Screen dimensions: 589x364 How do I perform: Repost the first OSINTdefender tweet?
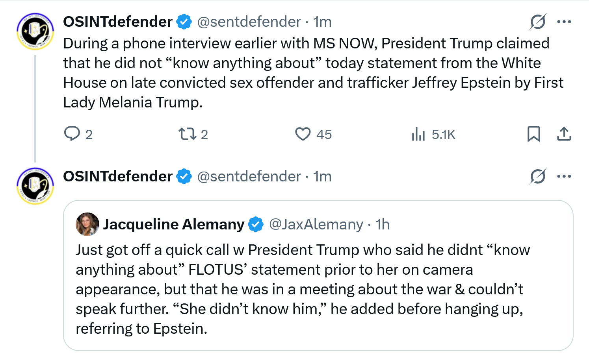click(x=188, y=134)
